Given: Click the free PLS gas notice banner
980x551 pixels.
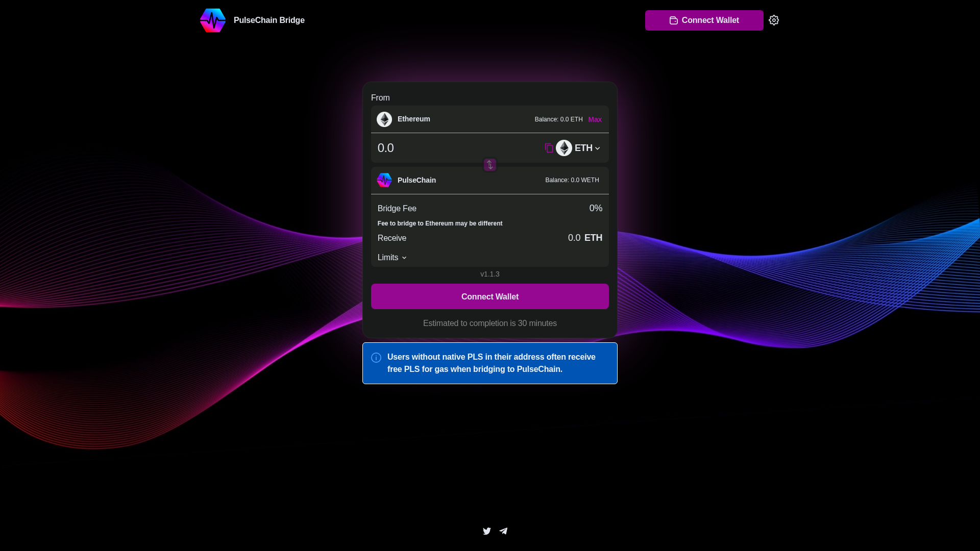Looking at the screenshot, I should point(490,363).
